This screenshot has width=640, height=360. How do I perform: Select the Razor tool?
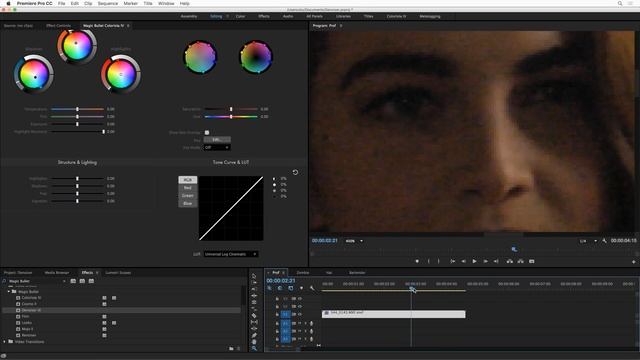254,316
